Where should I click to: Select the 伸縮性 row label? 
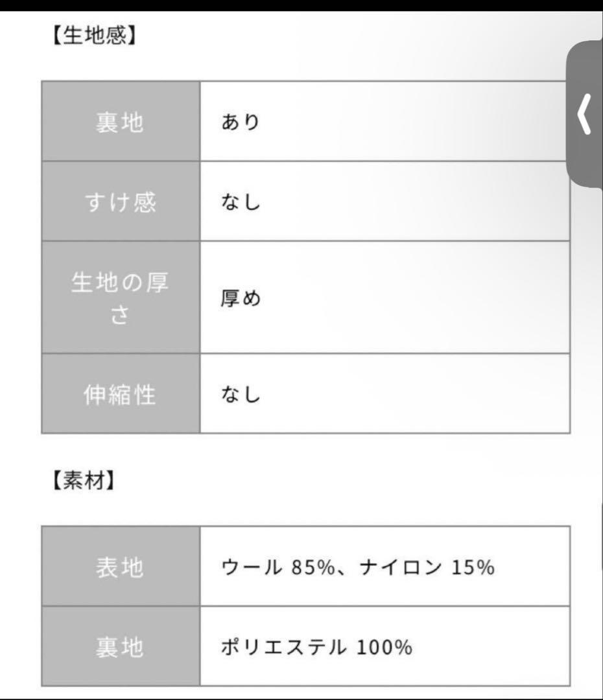click(x=121, y=394)
